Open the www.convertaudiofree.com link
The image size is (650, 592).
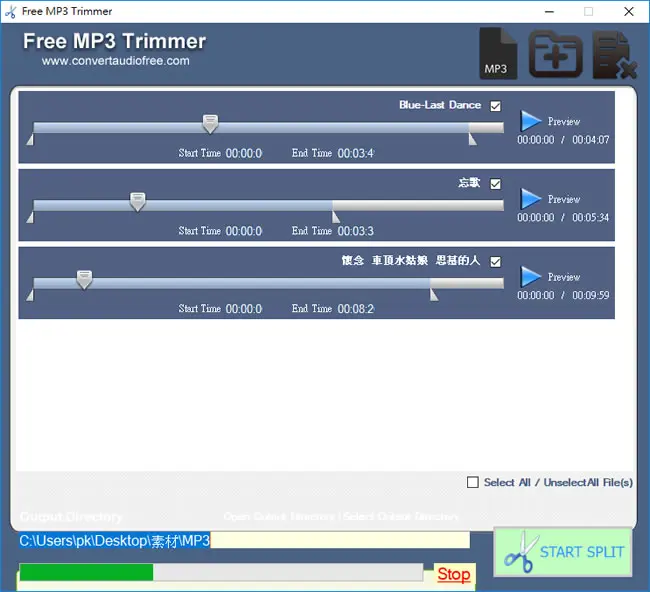[116, 61]
